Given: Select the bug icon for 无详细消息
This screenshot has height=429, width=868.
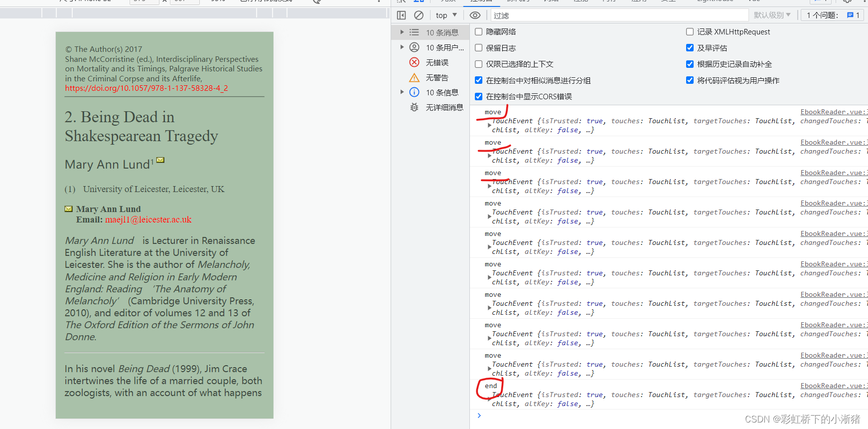Looking at the screenshot, I should pyautogui.click(x=414, y=107).
